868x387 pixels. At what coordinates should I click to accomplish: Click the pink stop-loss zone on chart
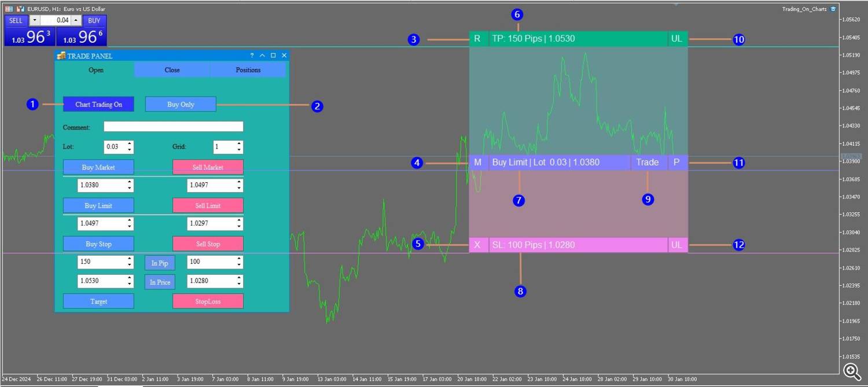pos(578,204)
